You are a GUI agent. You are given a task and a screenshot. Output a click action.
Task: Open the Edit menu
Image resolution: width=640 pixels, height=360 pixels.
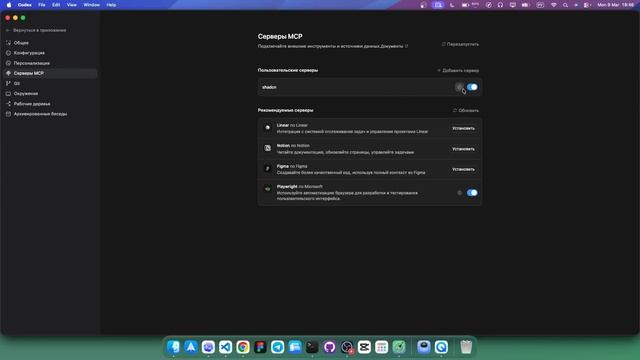(56, 5)
